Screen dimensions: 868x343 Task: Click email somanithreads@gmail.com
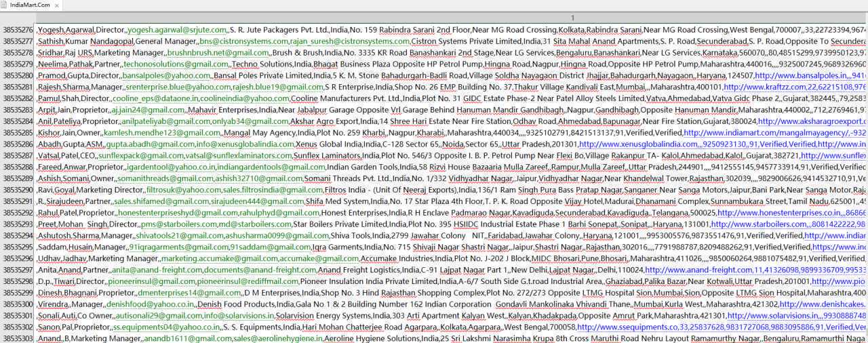click(x=167, y=178)
